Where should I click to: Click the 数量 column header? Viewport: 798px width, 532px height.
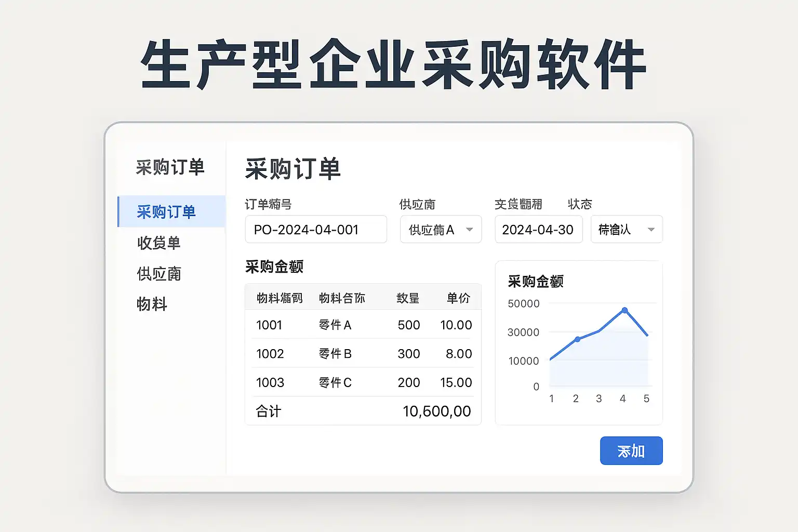(408, 298)
